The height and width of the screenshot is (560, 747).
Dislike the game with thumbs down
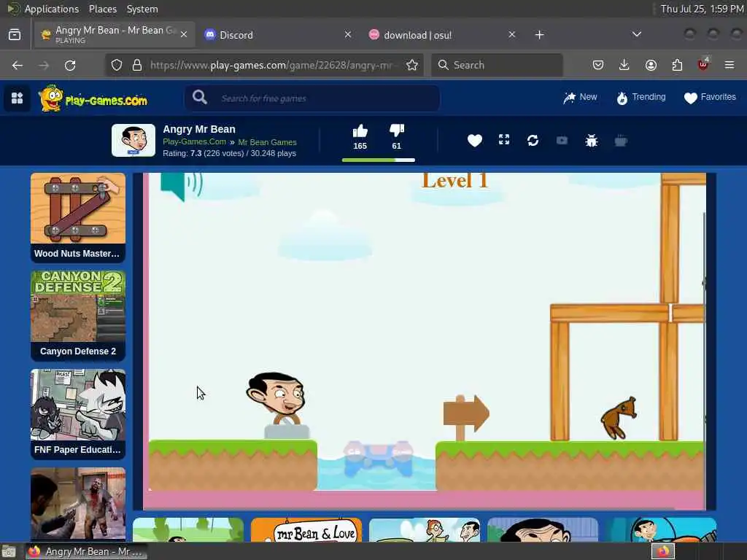tap(396, 131)
